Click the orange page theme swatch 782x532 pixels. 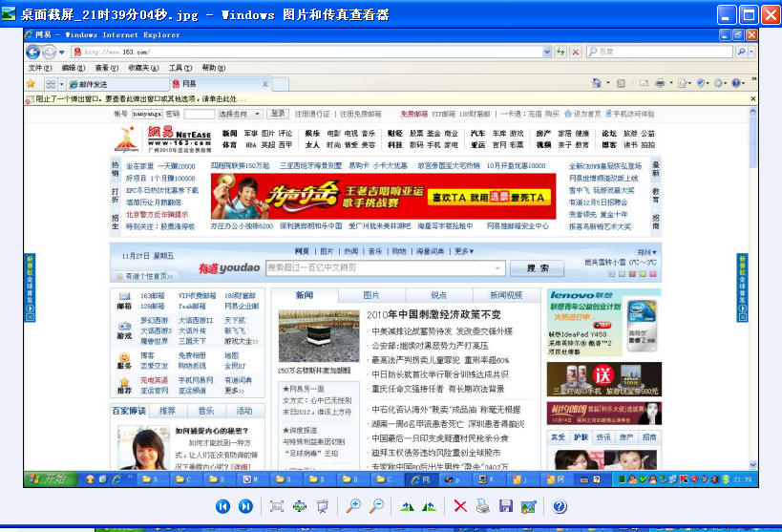(632, 274)
